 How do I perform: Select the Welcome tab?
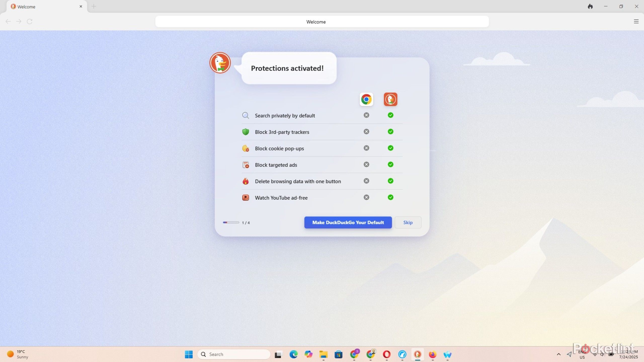47,7
